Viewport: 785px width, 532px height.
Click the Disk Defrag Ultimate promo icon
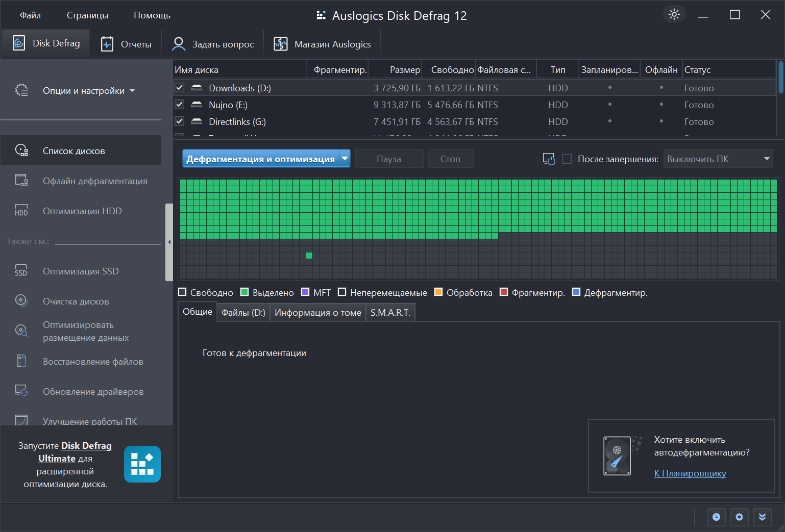[142, 464]
